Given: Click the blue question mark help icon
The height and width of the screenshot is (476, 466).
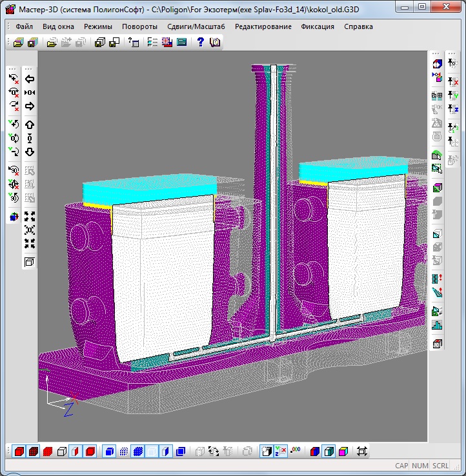Looking at the screenshot, I should (x=201, y=43).
